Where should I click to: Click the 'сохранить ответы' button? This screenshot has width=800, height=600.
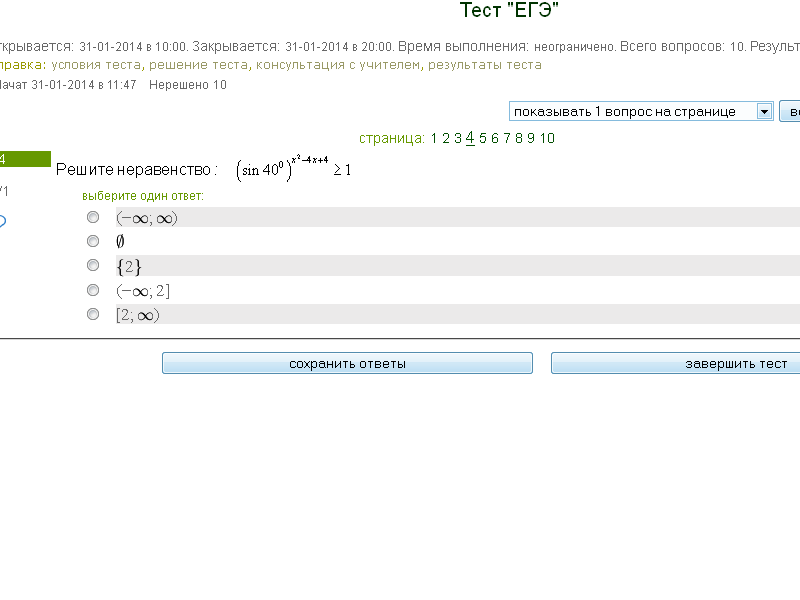click(347, 364)
